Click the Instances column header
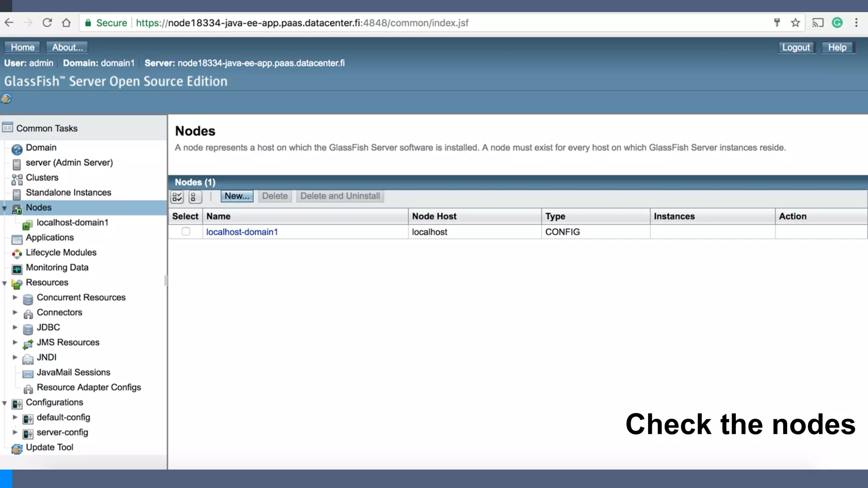Viewport: 868px width, 488px height. point(674,216)
